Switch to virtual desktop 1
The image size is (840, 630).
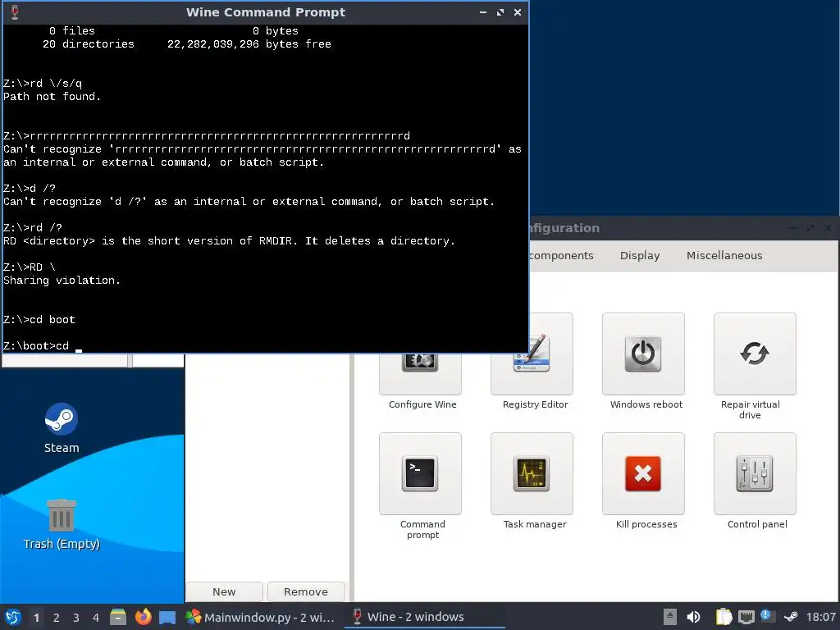coord(36,617)
